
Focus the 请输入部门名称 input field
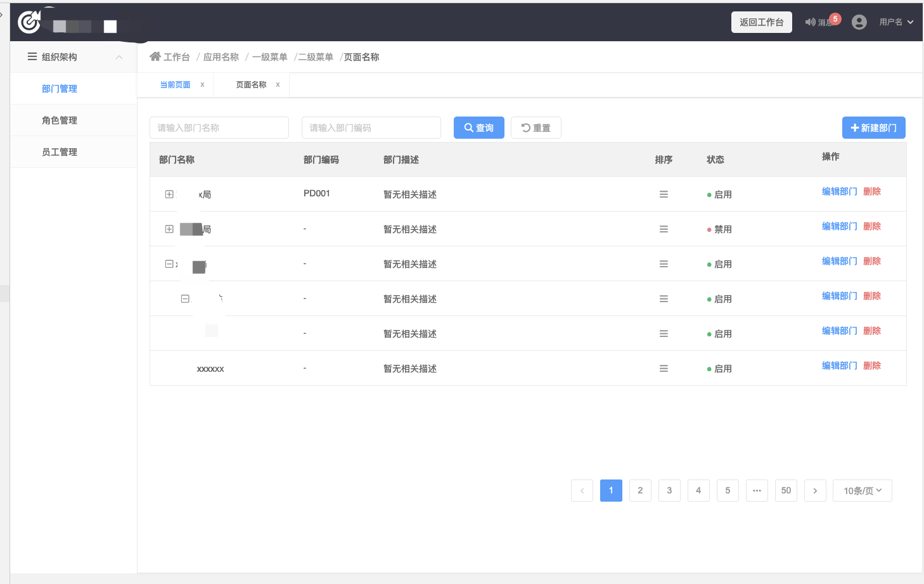(x=219, y=128)
